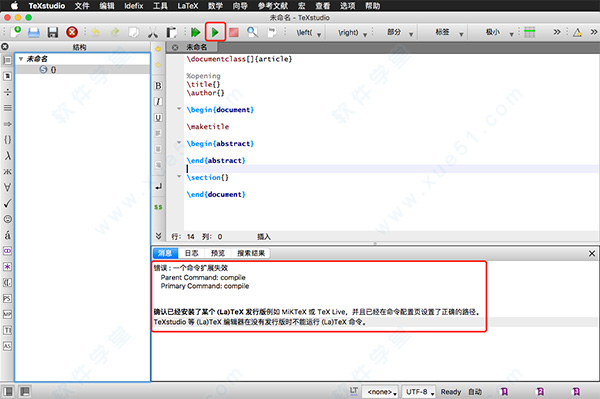600x399 pixels.
Task: Close the document with the red X toolbar icon
Action: tap(72, 32)
